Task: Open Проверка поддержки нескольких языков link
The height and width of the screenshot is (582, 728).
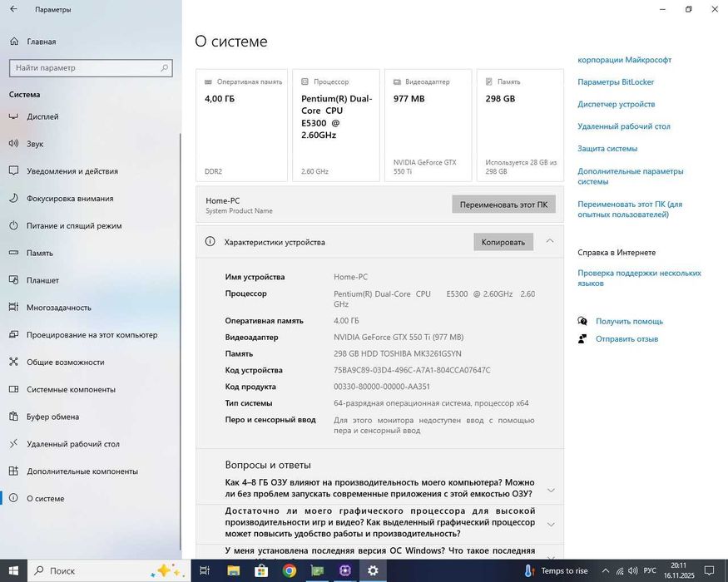Action: click(x=639, y=278)
